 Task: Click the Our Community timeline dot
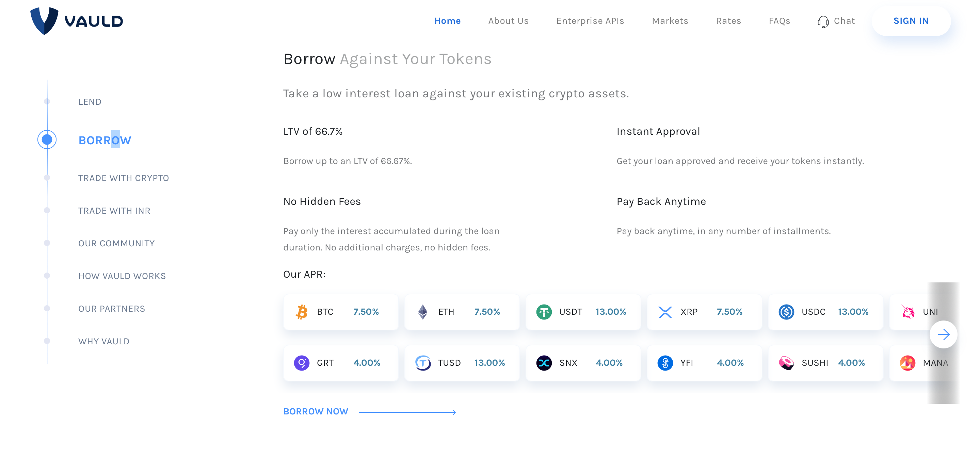pyautogui.click(x=47, y=243)
